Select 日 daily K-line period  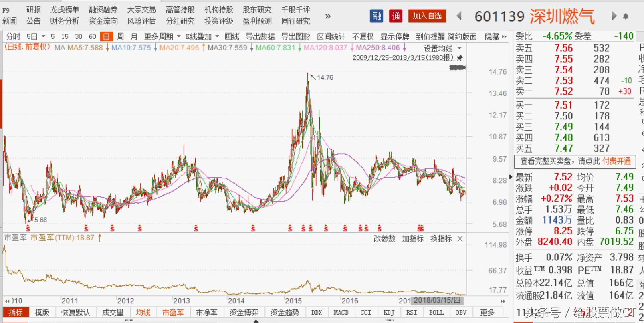click(x=106, y=36)
